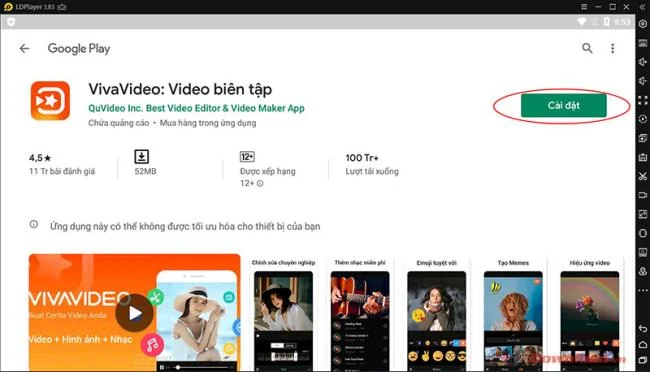
Task: Open multi-instance manager in sidebar
Action: pyautogui.click(x=643, y=138)
